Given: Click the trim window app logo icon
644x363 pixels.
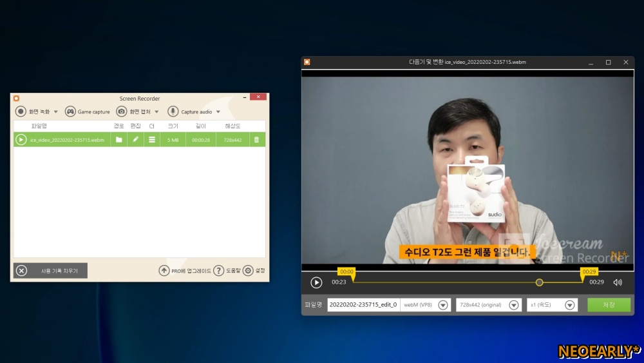Looking at the screenshot, I should click(x=307, y=62).
